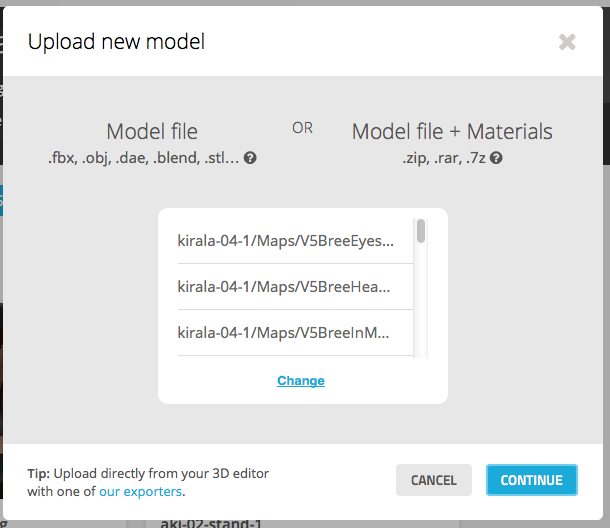Click the Model file + Materials heading
Screen dimensions: 610x528
pos(452,132)
